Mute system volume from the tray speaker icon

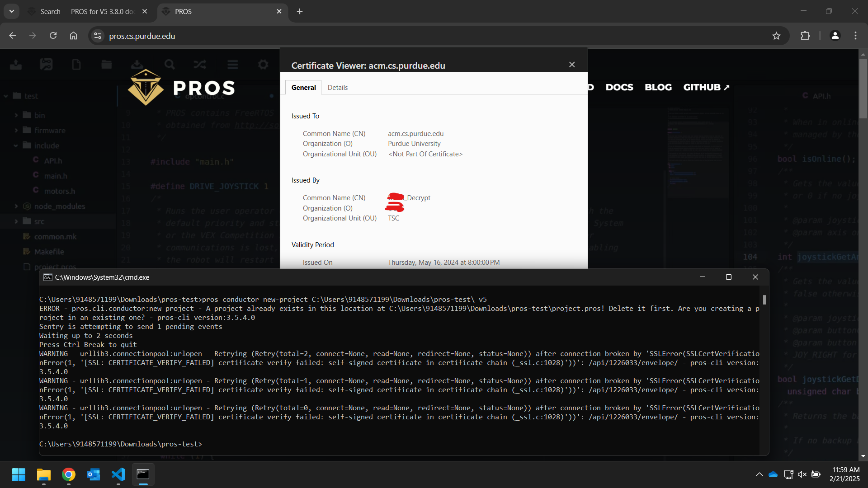tap(802, 474)
